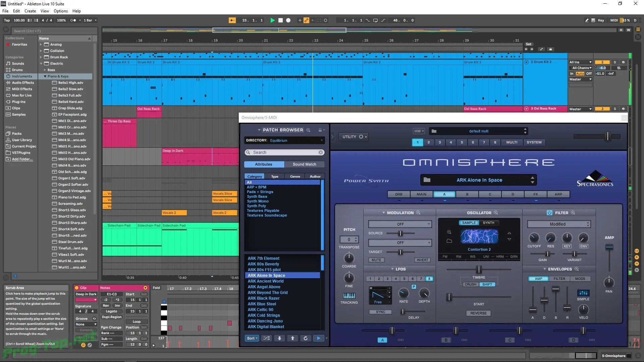Open the Sort dropdown in patch browser
The image size is (644, 362).
click(252, 339)
